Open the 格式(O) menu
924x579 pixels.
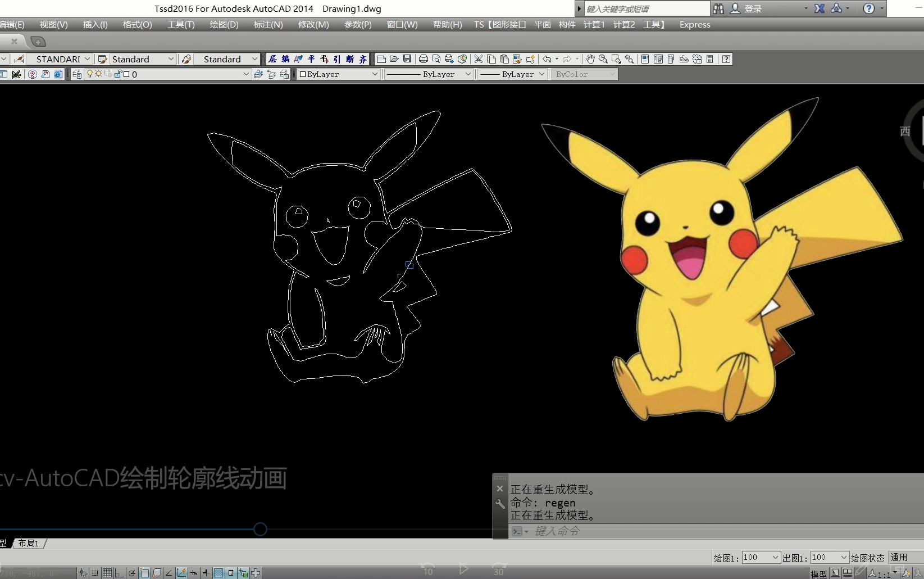point(137,24)
